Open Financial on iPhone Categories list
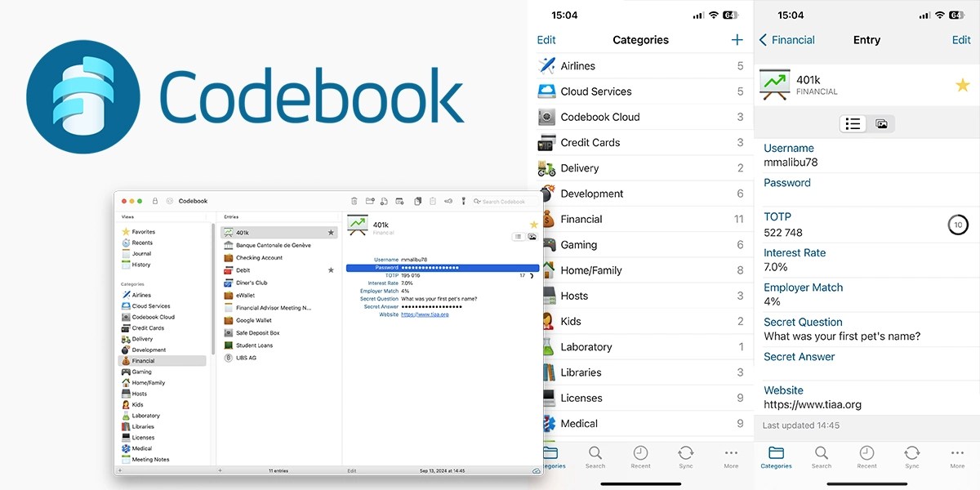 pyautogui.click(x=640, y=219)
